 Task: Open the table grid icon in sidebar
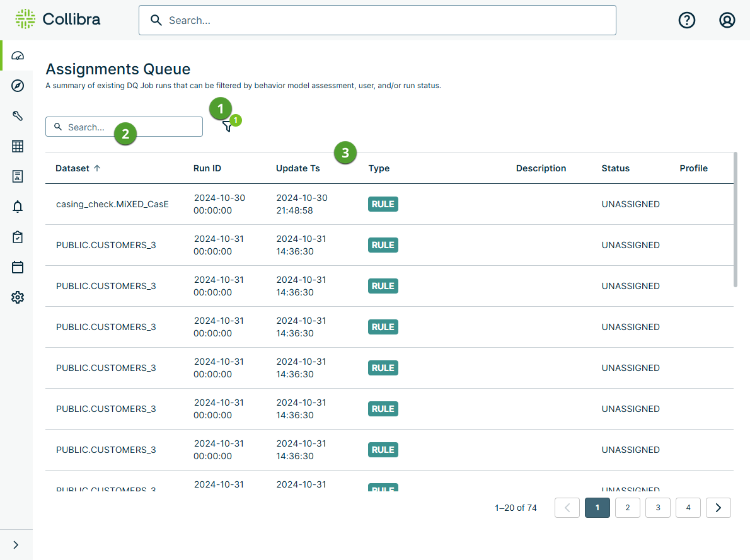coord(18,146)
